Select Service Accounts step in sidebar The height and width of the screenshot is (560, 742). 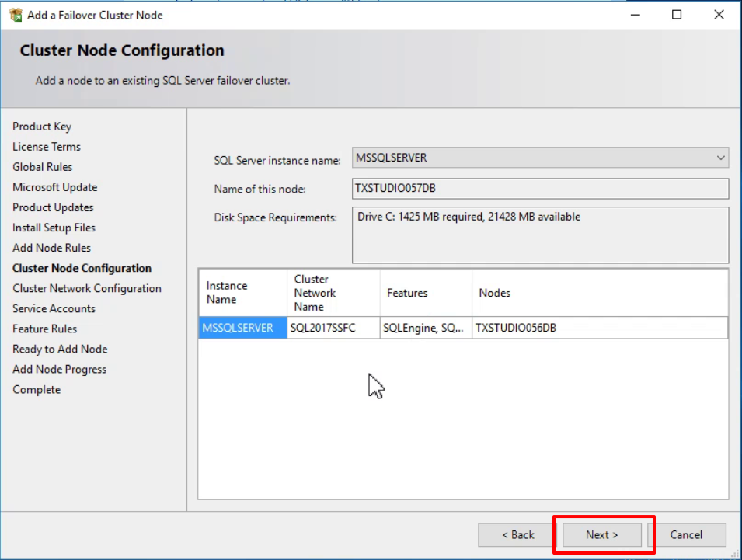[x=54, y=308]
